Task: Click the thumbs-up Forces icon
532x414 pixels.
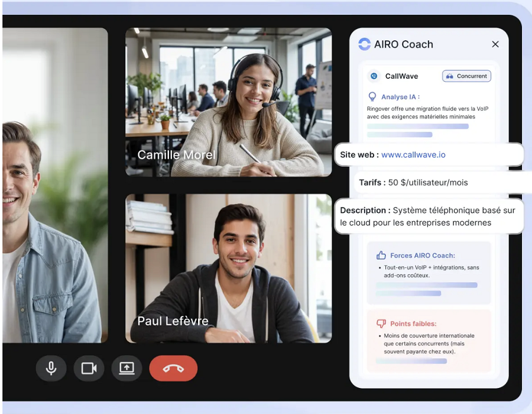Action: tap(381, 255)
